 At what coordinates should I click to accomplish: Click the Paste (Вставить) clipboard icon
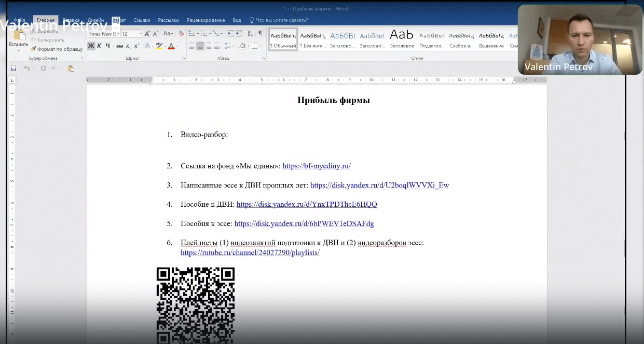tap(19, 35)
